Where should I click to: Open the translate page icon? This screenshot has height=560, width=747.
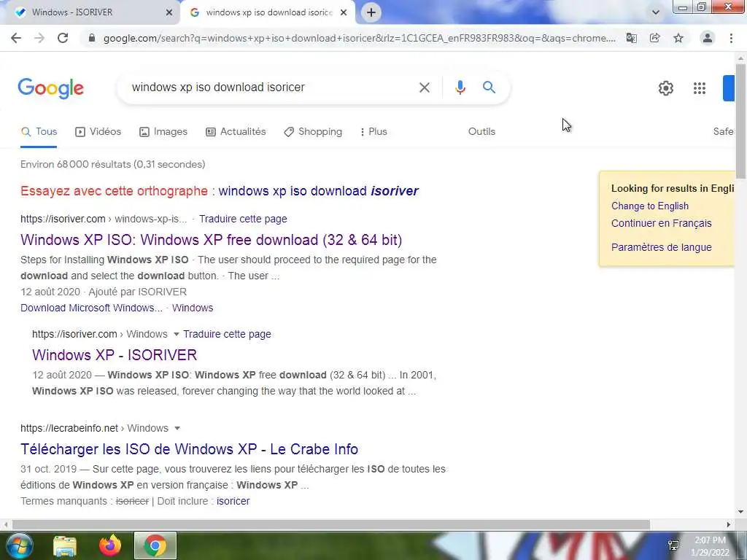tap(632, 38)
